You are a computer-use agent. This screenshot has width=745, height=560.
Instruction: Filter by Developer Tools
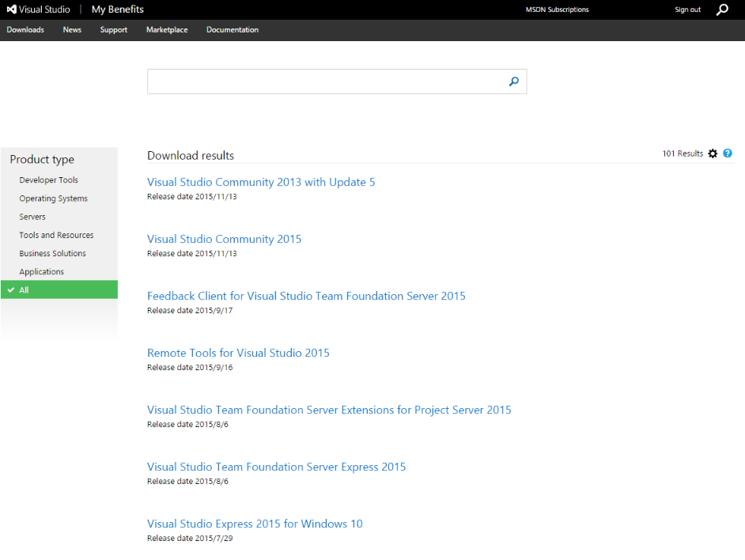point(48,180)
